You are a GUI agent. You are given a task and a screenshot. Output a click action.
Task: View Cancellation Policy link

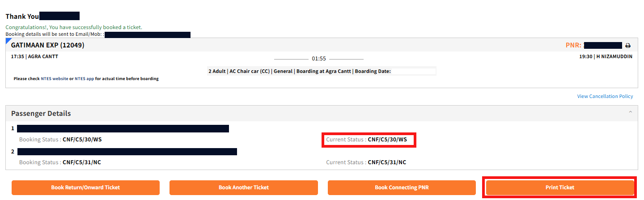point(605,96)
